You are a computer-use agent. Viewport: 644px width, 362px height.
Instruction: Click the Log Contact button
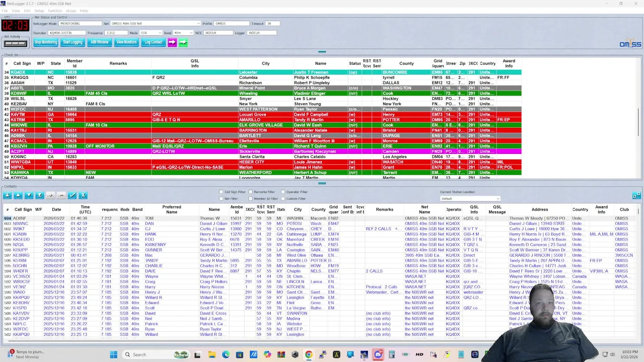pos(153,42)
